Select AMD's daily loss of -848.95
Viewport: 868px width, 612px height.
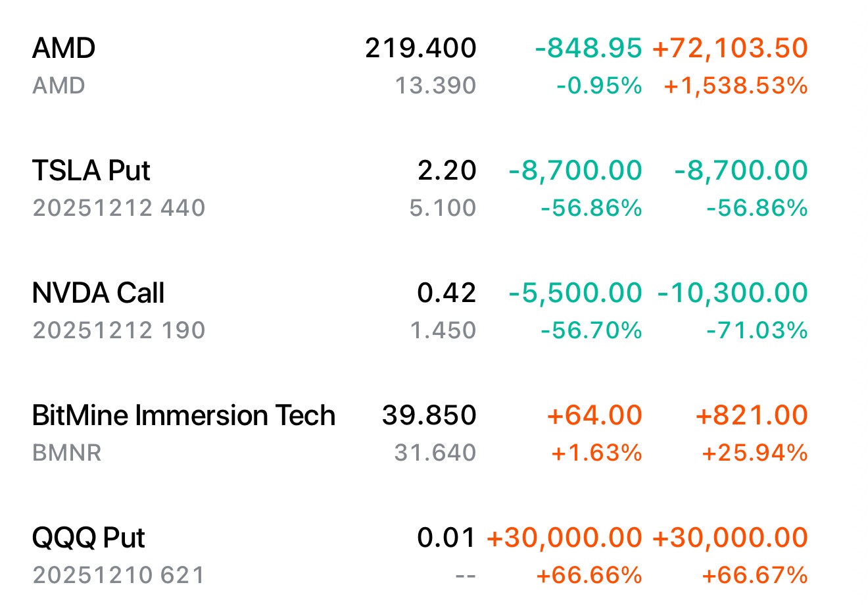click(588, 48)
